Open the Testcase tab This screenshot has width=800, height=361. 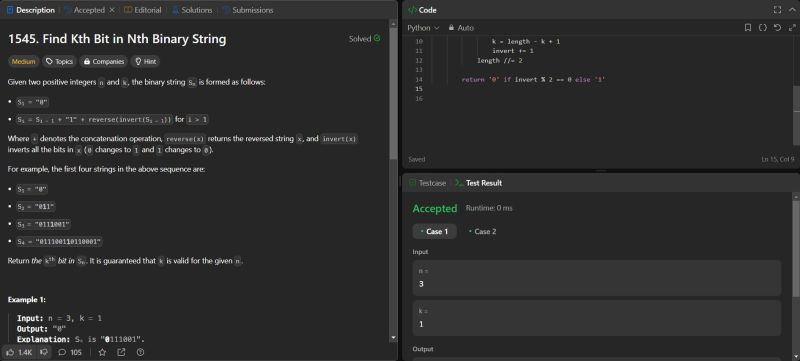[x=428, y=183]
